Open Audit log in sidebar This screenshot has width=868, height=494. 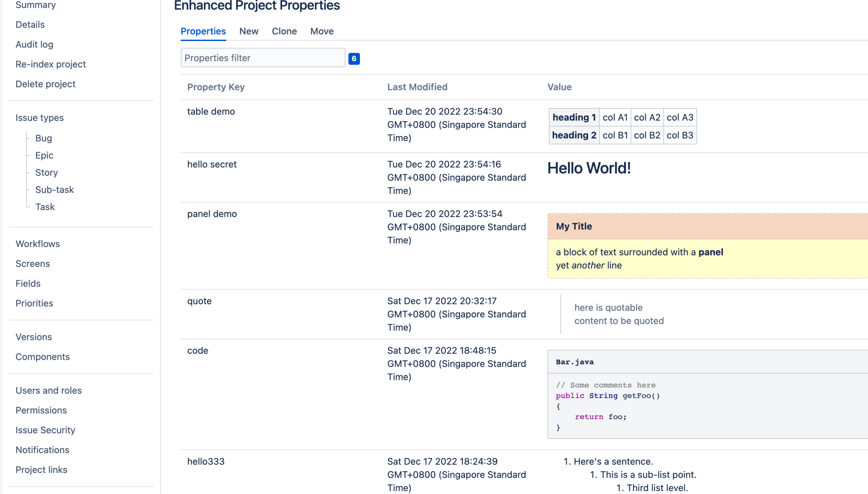click(x=34, y=45)
